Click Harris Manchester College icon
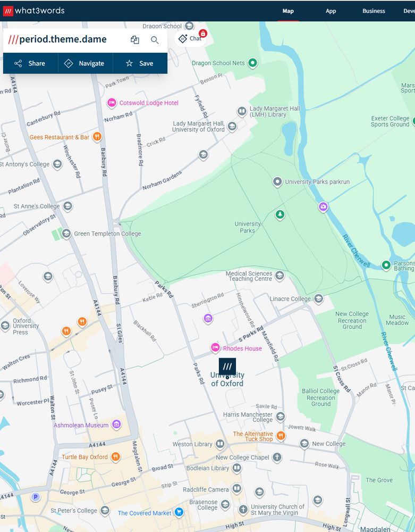The width and height of the screenshot is (415, 532). (x=280, y=417)
